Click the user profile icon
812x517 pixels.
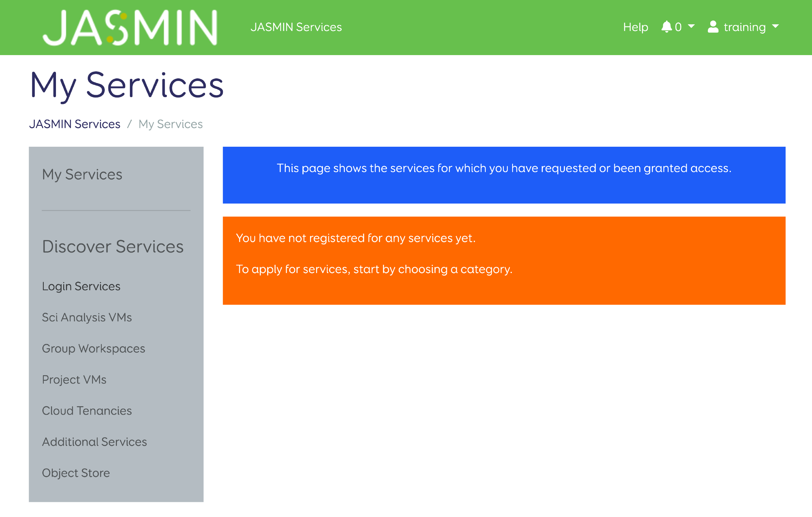click(x=713, y=27)
